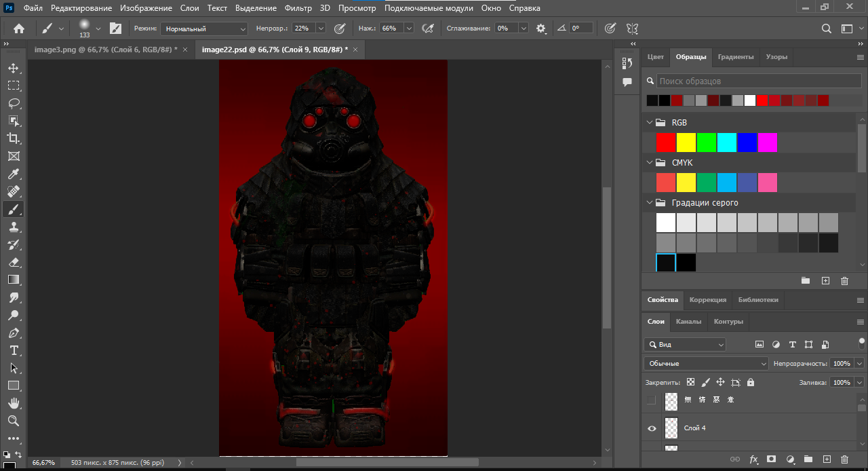Open the Коррекция panel tab
868x471 pixels.
point(708,299)
